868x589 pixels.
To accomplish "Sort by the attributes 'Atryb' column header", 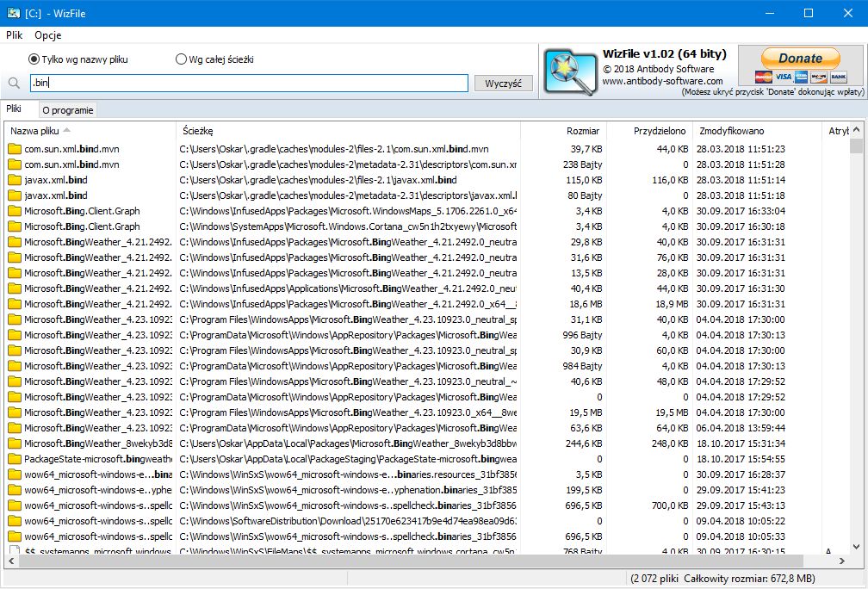I will [x=836, y=131].
